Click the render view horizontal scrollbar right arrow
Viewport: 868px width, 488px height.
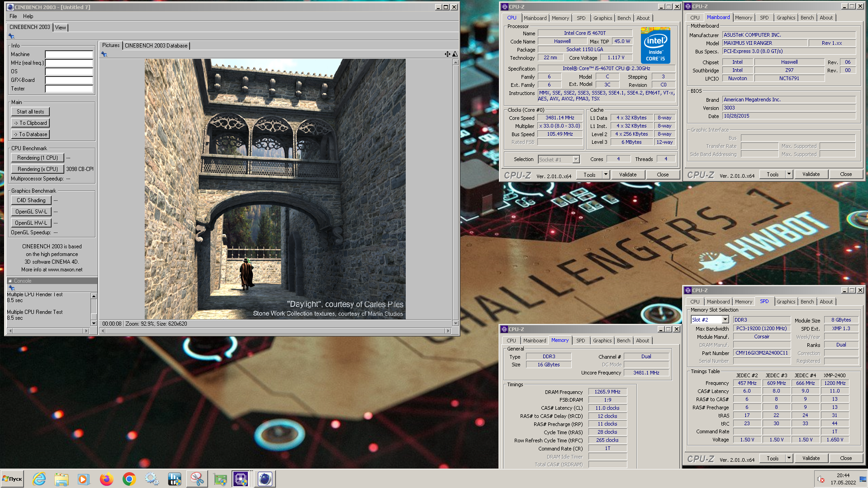pyautogui.click(x=448, y=331)
